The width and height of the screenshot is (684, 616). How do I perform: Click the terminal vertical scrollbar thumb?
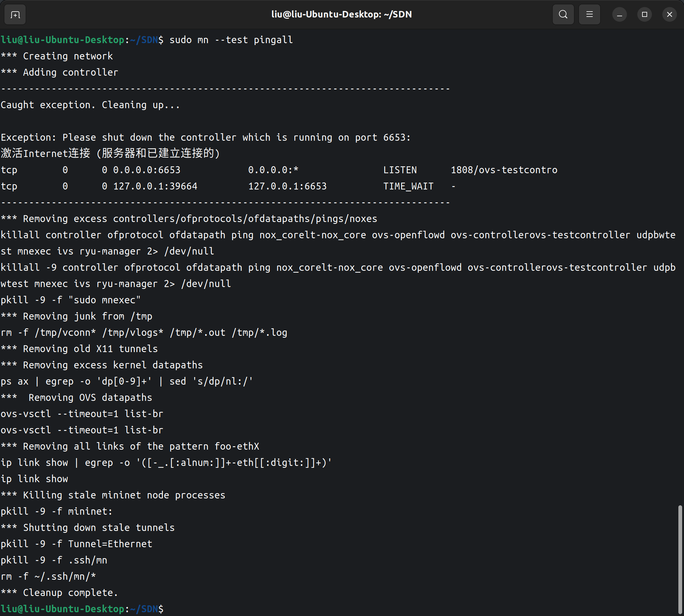tap(680, 559)
